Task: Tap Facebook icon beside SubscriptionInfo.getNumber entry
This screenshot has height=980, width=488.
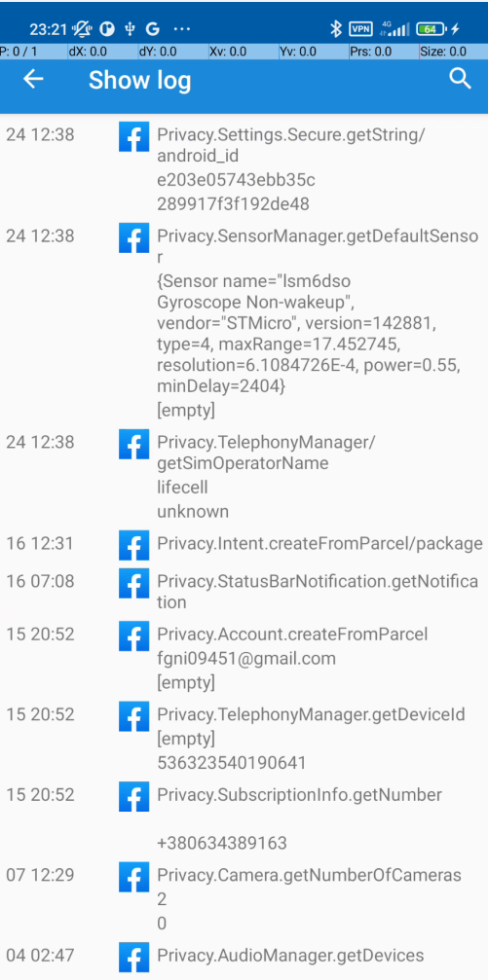Action: (x=133, y=797)
